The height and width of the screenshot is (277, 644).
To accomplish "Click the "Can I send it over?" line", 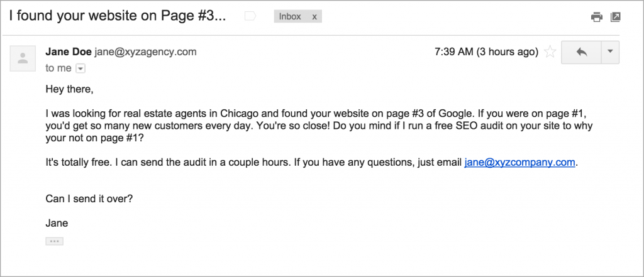I will pos(89,198).
